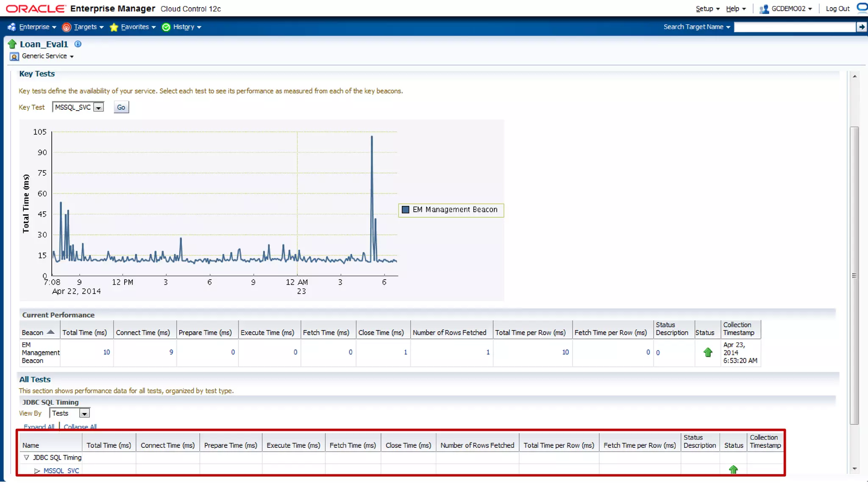This screenshot has width=868, height=488.
Task: Click the green History clock icon
Action: [166, 27]
